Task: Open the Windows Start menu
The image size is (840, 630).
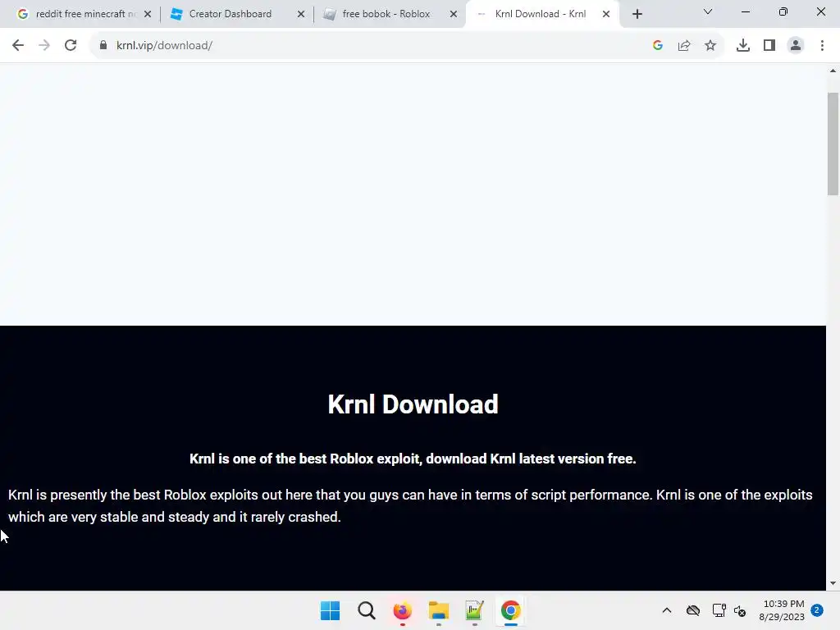Action: 330,610
